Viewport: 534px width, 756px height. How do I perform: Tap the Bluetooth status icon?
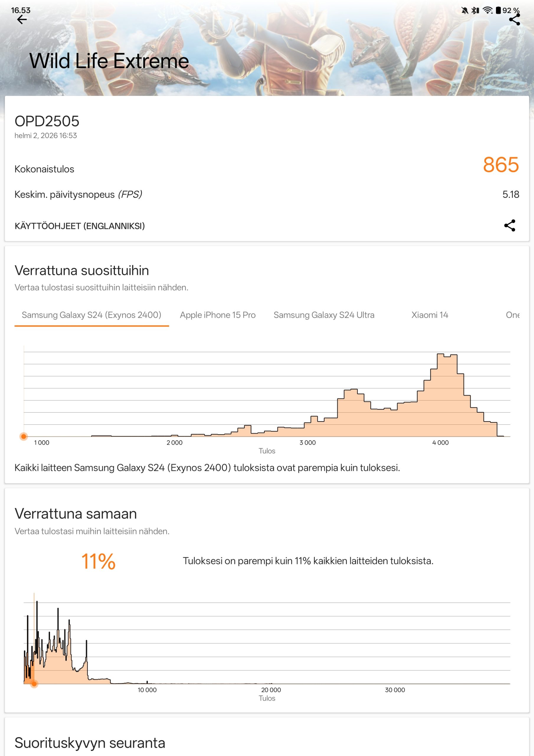475,10
